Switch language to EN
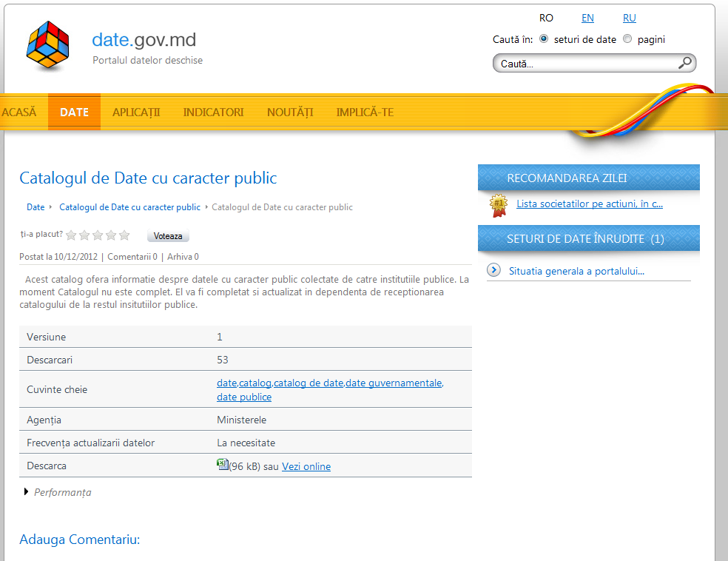728x561 pixels. click(587, 18)
